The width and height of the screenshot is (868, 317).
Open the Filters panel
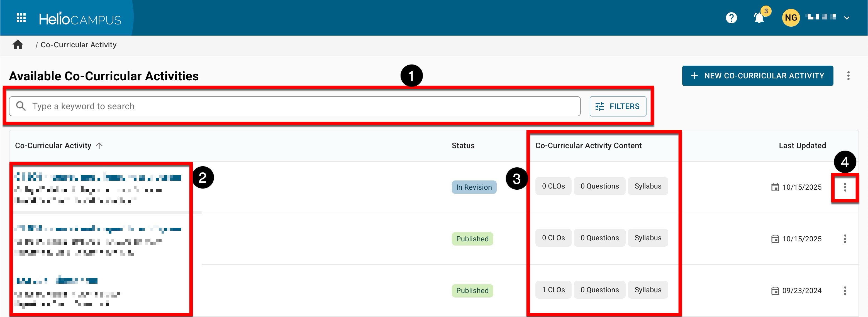click(x=618, y=106)
